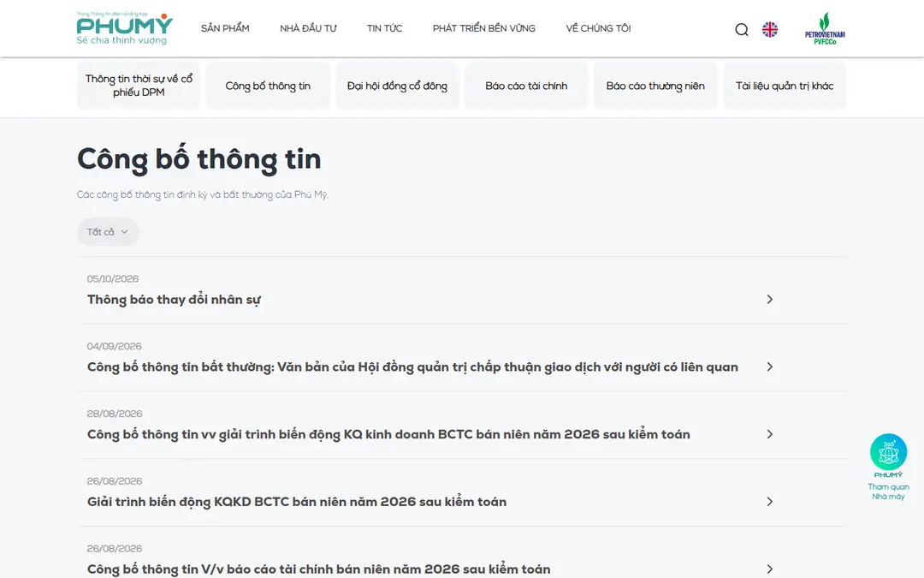
Task: Click the Tham quan Nhà máy label
Action: point(888,492)
